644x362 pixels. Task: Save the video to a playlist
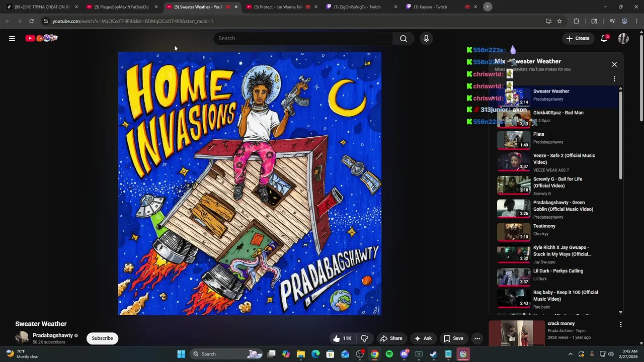[453, 338]
